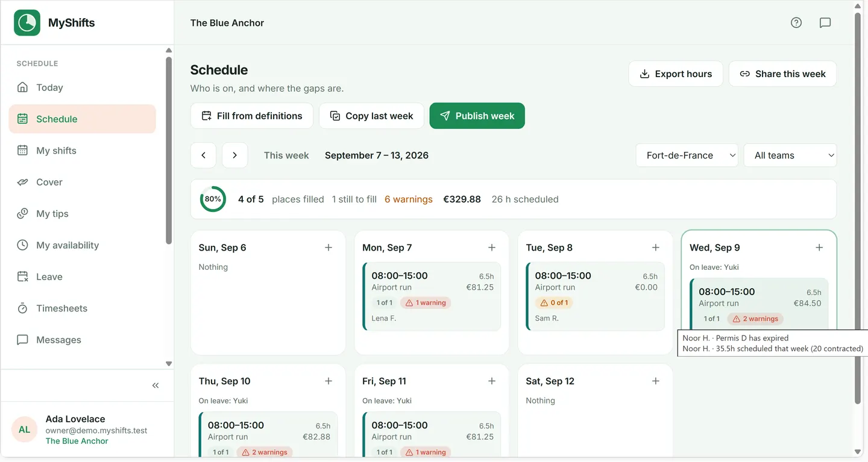Open the location dropdown showing Fort-de-France
The height and width of the screenshot is (462, 868).
687,155
